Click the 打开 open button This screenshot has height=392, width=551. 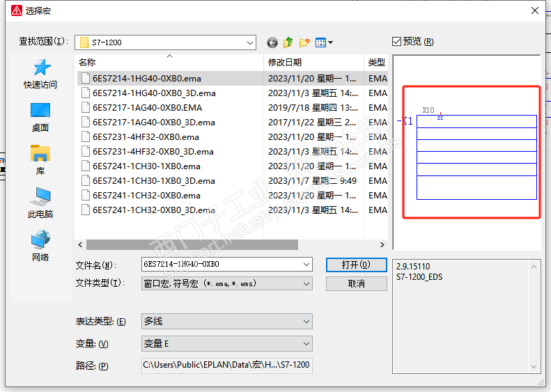tap(357, 265)
